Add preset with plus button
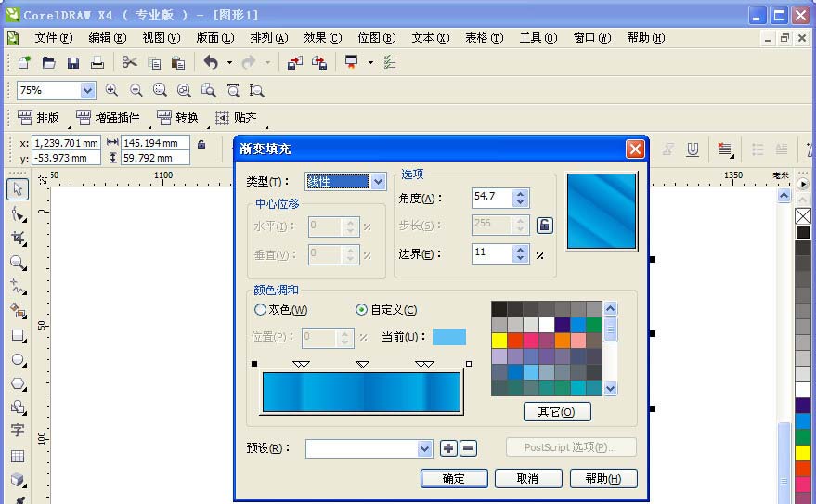The width and height of the screenshot is (816, 504). 448,448
